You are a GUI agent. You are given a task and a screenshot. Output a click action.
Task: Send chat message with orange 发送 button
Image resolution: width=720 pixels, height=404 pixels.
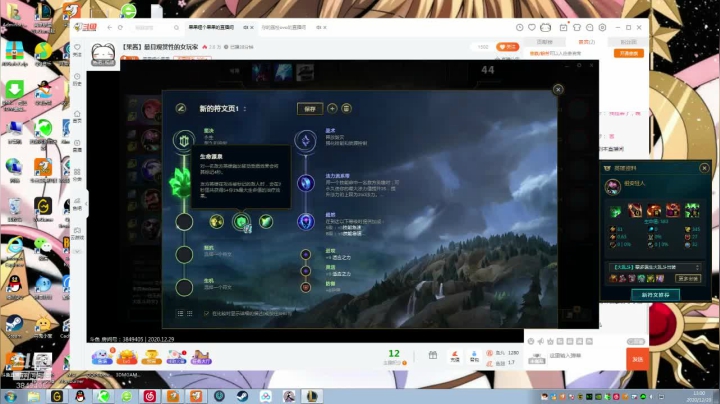click(x=637, y=359)
